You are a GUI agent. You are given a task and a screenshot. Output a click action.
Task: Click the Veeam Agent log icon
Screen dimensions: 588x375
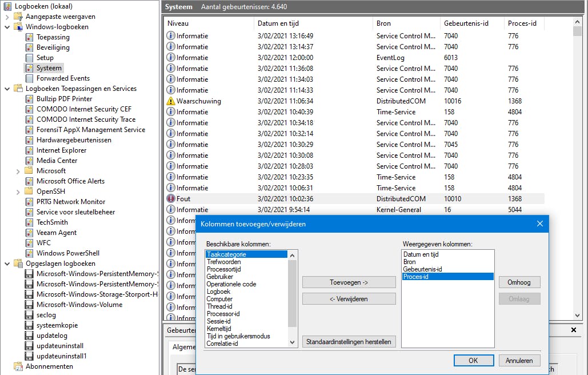(x=29, y=233)
